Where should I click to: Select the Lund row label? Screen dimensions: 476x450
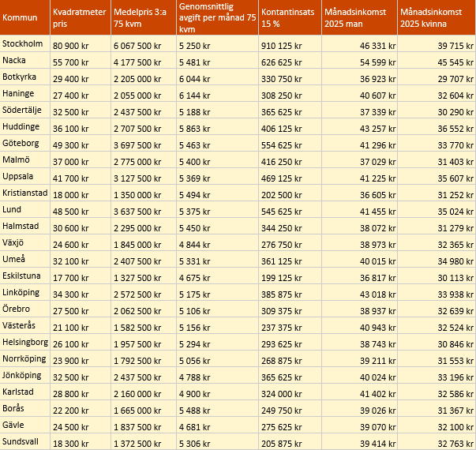click(25, 209)
